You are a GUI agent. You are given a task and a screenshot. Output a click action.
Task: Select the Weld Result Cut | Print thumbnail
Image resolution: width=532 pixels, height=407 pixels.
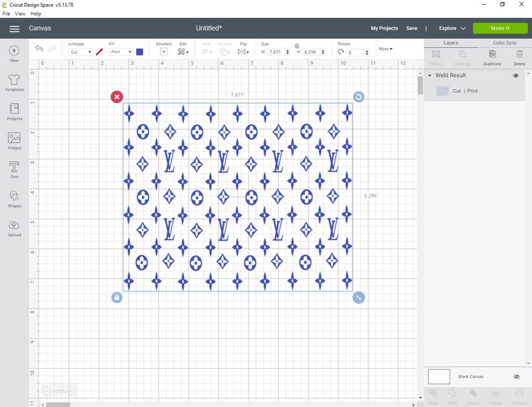[442, 91]
